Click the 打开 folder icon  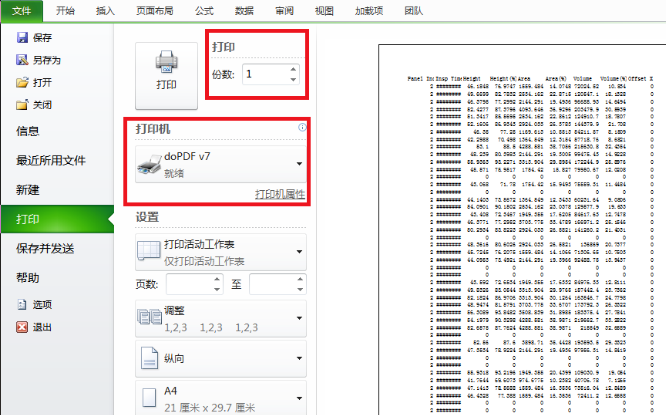pos(22,82)
